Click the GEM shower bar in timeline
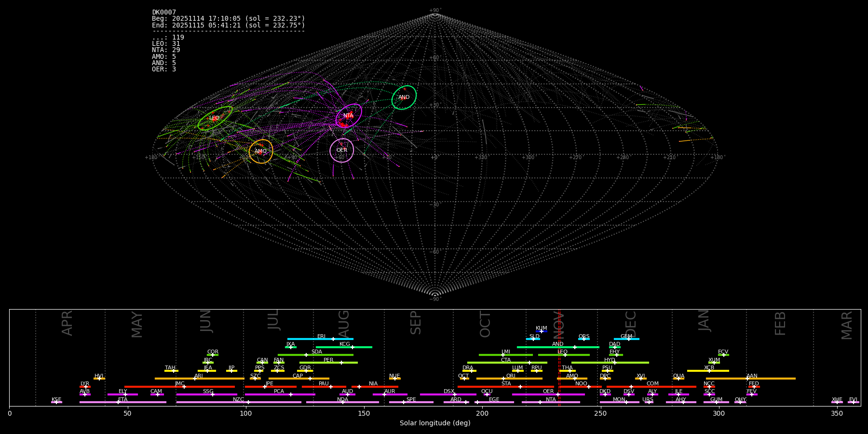Screen dimensions: 868x434 626,339
